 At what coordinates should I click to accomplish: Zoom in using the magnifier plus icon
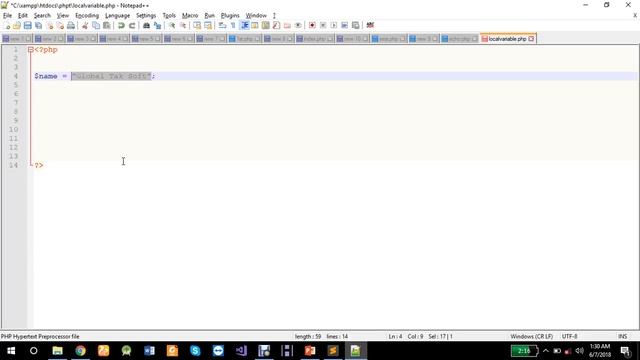click(x=172, y=25)
